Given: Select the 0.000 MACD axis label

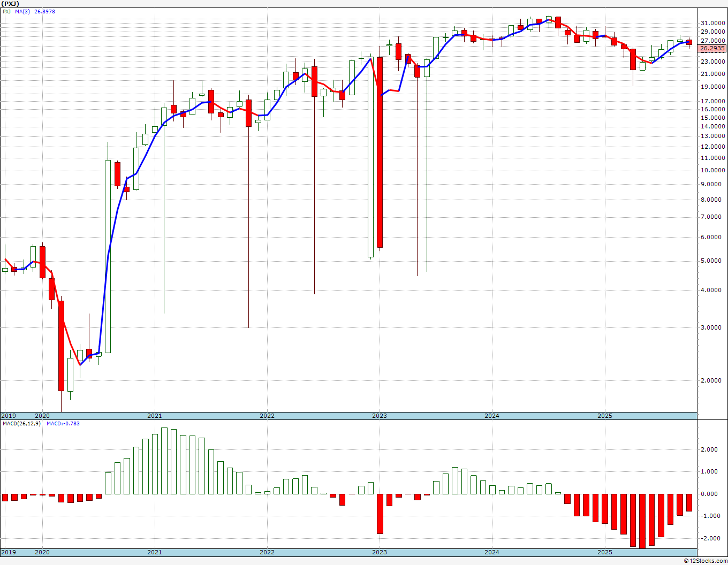Looking at the screenshot, I should [710, 494].
